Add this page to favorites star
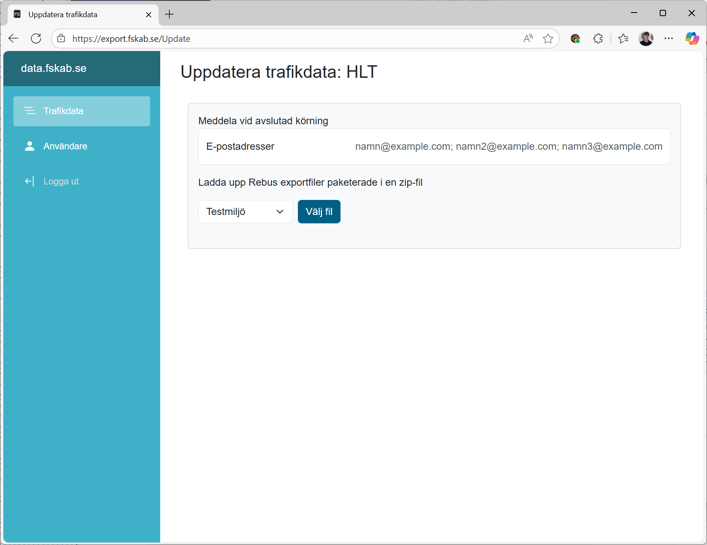Screen dimensions: 707x545 548,39
